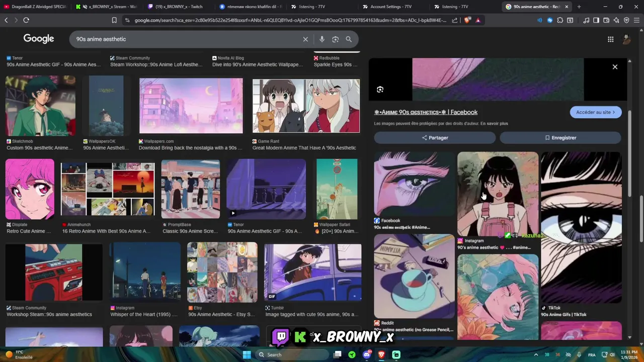Go back with browser back arrow
This screenshot has width=644, height=362.
pos(6,20)
